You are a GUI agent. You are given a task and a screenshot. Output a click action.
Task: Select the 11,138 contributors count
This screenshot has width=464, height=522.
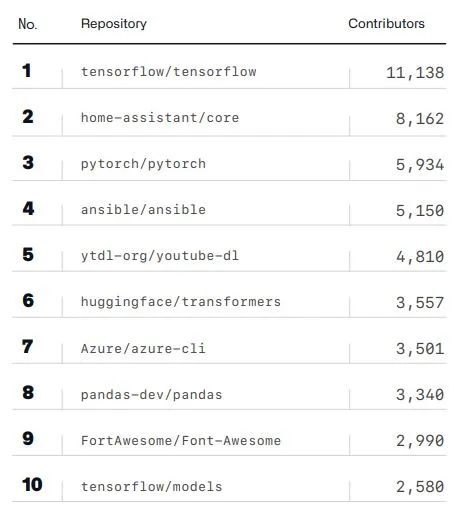click(x=415, y=73)
